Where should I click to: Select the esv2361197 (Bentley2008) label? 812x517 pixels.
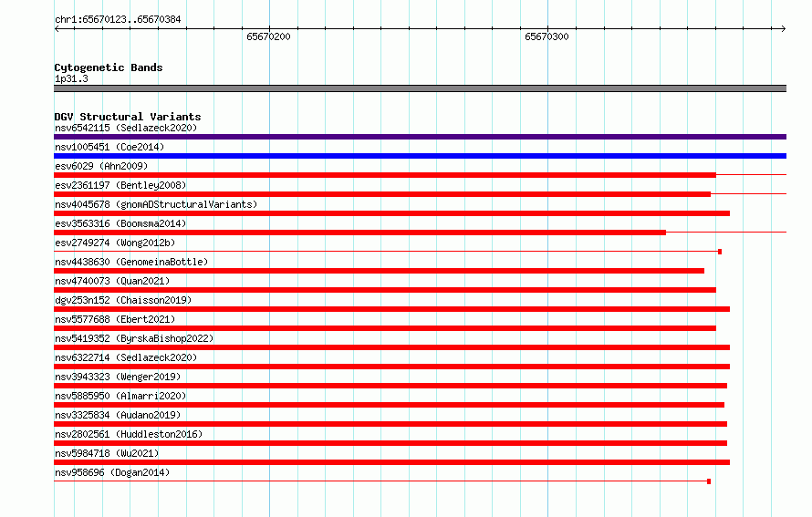click(x=120, y=185)
